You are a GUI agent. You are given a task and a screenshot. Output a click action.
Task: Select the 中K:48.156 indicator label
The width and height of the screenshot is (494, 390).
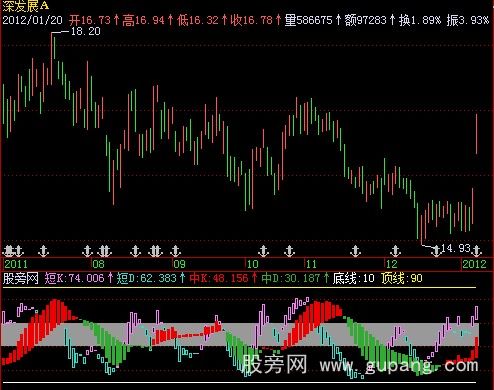(219, 278)
